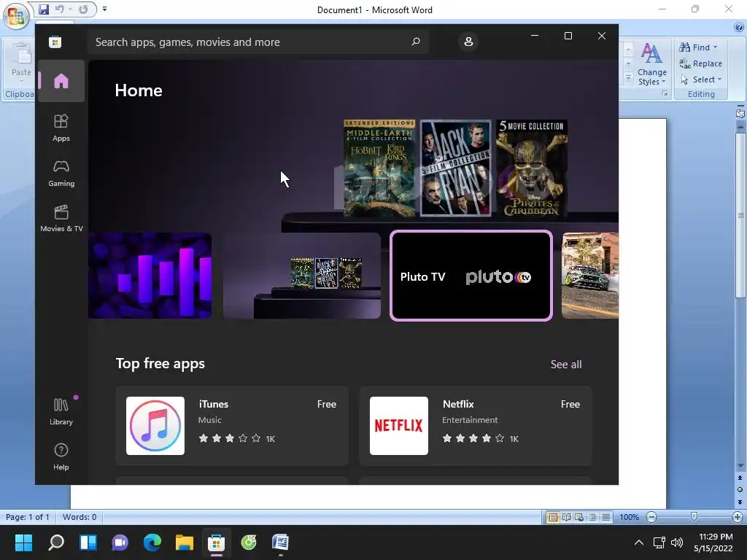
Task: Select the movie collections carousel card
Action: point(302,275)
